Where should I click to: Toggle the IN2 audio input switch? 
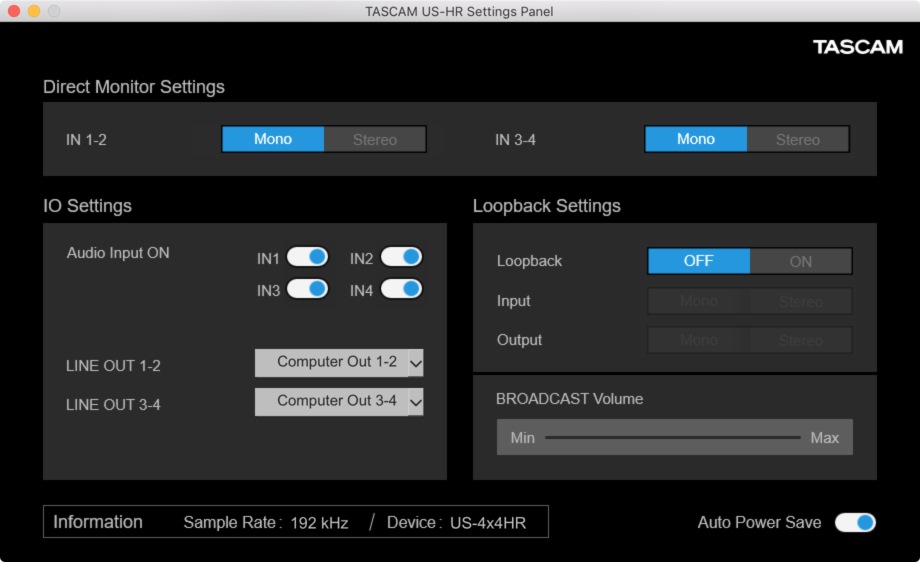[x=401, y=257]
